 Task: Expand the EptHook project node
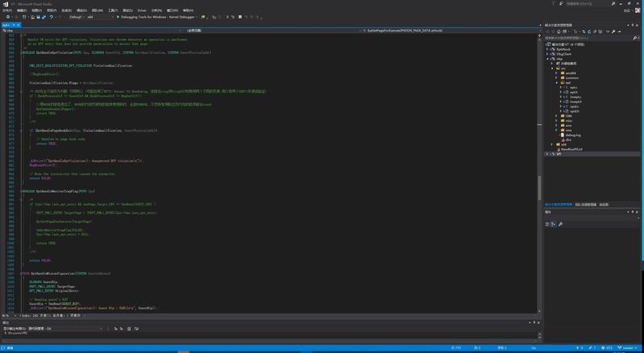point(547,49)
